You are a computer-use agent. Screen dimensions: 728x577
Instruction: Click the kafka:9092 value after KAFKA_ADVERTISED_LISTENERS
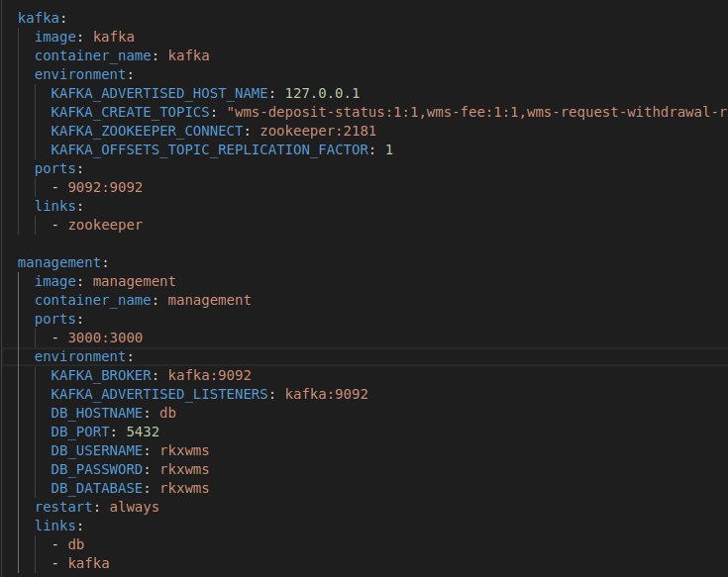(x=327, y=394)
